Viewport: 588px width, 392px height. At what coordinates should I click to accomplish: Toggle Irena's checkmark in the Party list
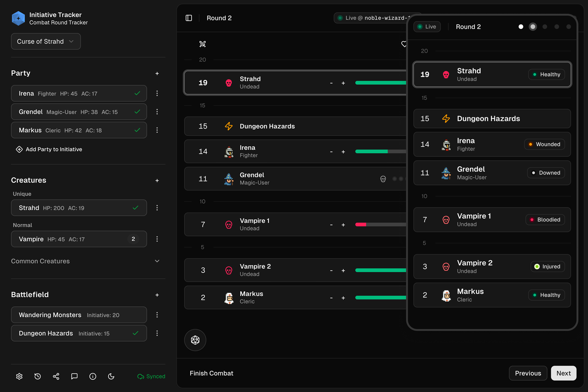(x=137, y=93)
